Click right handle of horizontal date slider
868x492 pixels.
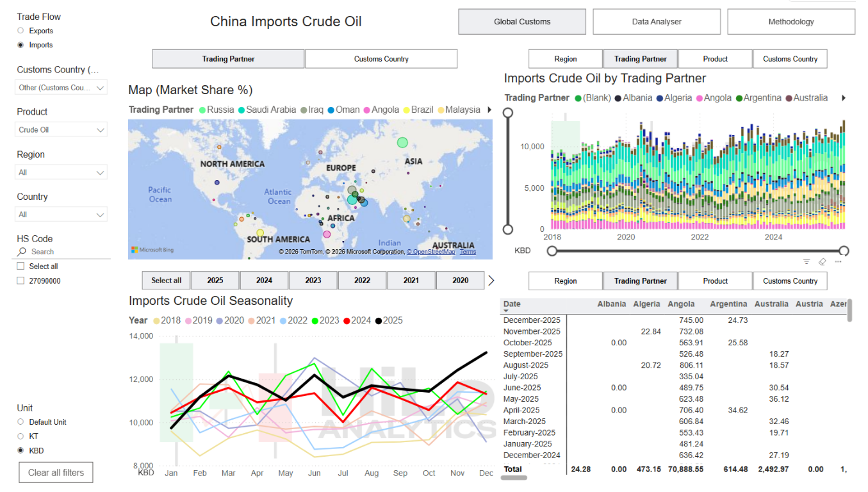click(844, 250)
